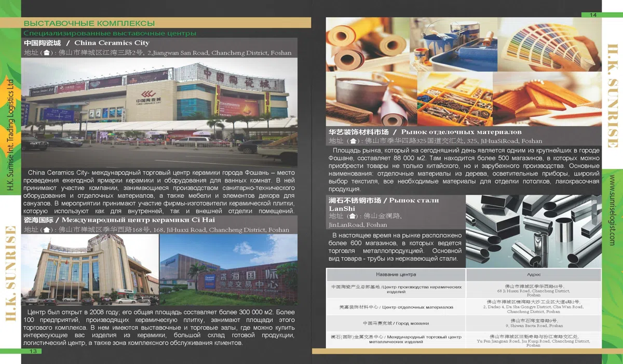Click address text JinLanRoad, Foshan
This screenshot has width=623, height=364.
coord(358,225)
